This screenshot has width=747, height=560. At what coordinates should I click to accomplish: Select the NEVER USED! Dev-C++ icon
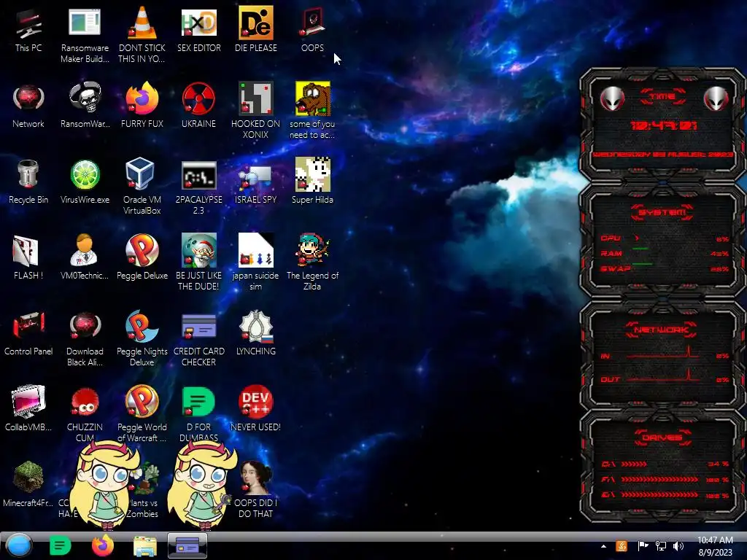[255, 402]
